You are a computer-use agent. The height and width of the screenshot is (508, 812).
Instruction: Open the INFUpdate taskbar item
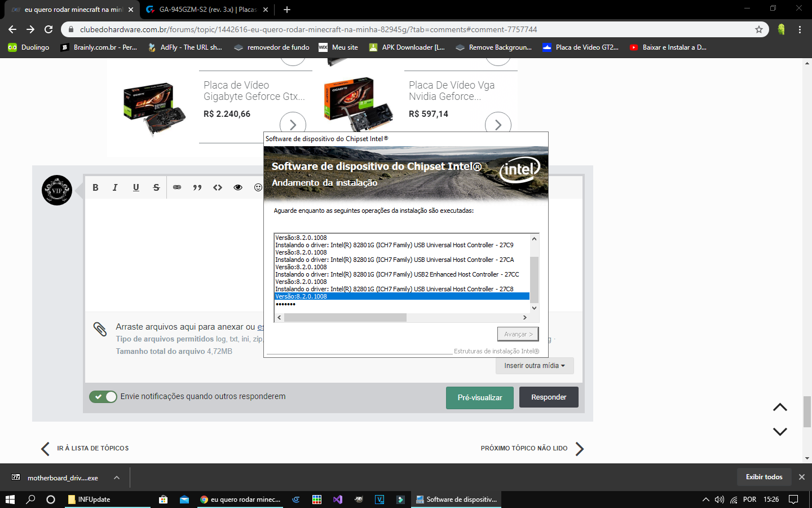107,500
